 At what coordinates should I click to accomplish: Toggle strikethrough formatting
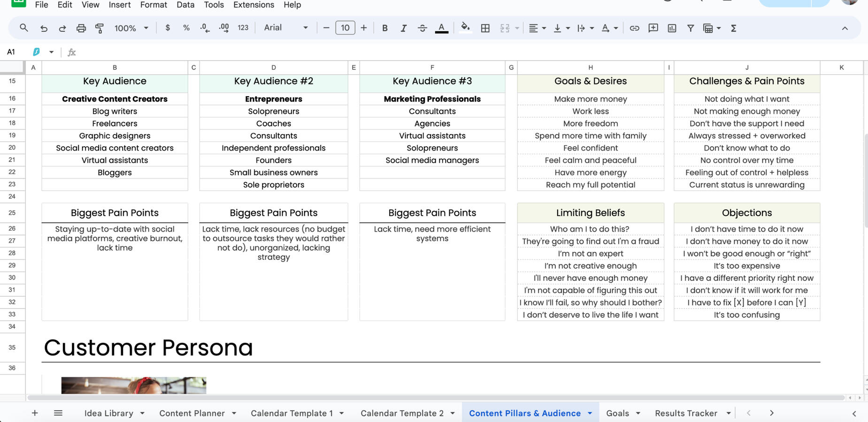[422, 28]
